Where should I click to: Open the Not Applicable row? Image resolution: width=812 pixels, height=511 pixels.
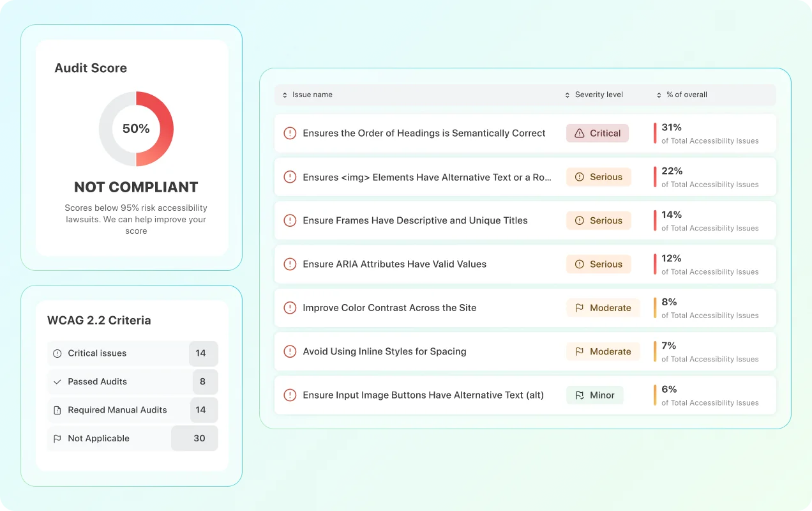click(x=133, y=438)
